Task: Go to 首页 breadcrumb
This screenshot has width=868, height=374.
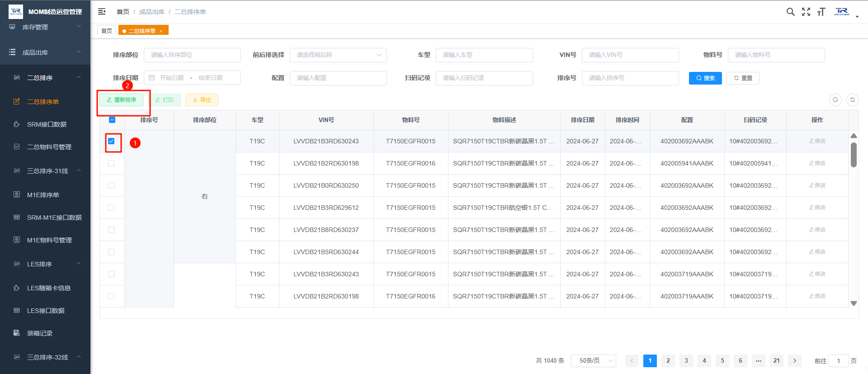Action: click(123, 12)
